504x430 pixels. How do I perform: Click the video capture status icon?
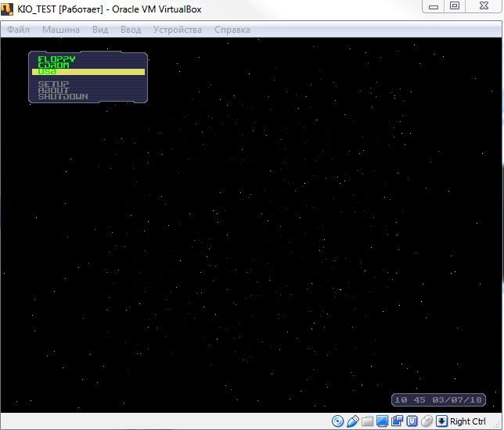click(x=397, y=421)
